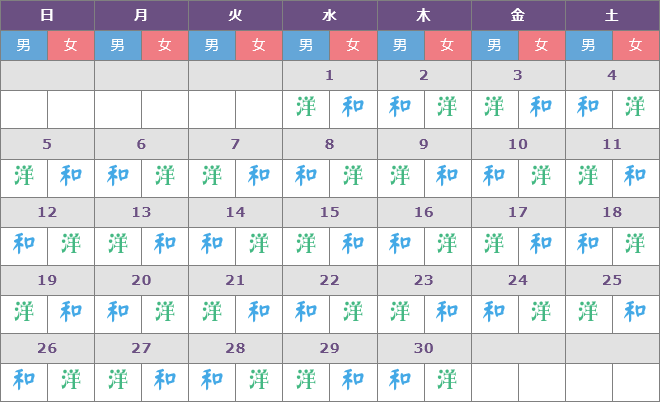Select the 土 Saturday column header
The height and width of the screenshot is (402, 660).
pos(612,15)
